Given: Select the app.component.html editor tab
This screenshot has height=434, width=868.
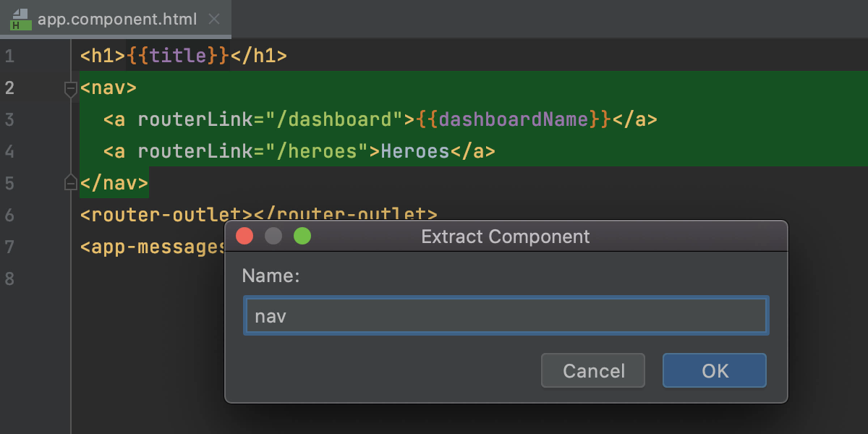Looking at the screenshot, I should [x=116, y=20].
